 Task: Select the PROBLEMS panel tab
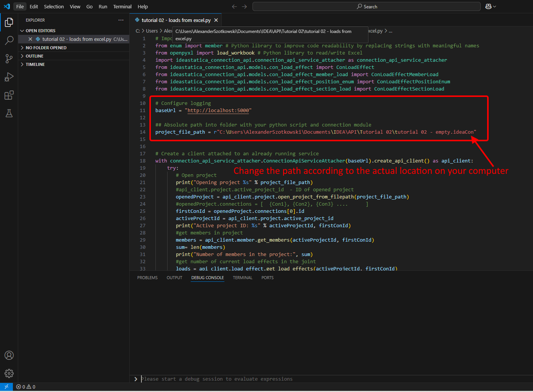(147, 277)
